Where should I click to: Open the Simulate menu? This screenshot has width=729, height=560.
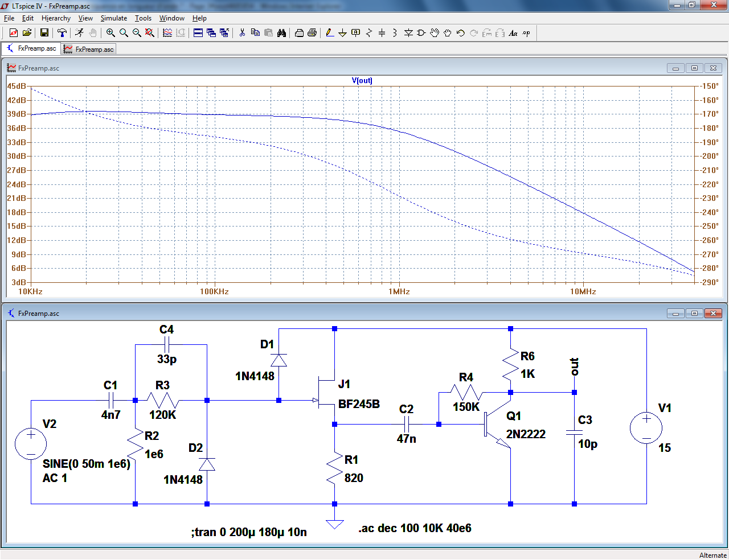pyautogui.click(x=114, y=18)
